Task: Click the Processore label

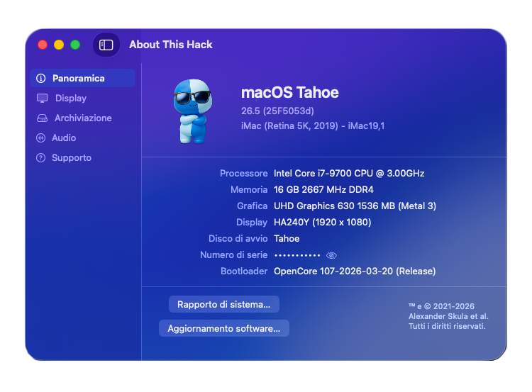Action: [243, 173]
